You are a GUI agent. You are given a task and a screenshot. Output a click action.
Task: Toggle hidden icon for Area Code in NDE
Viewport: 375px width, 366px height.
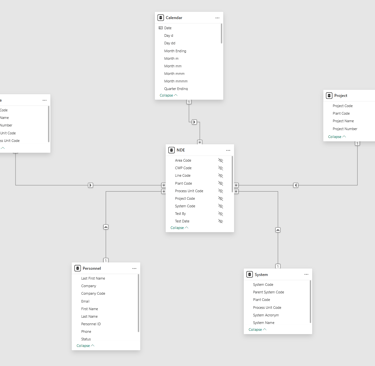(x=221, y=160)
